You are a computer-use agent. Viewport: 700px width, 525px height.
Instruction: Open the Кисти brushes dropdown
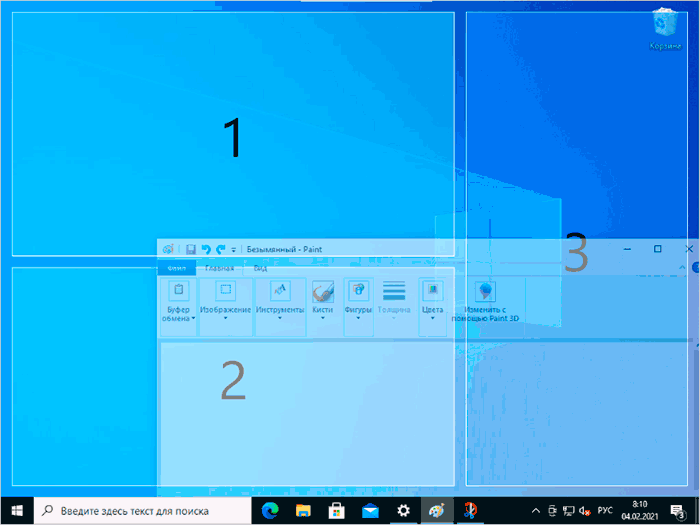click(323, 309)
